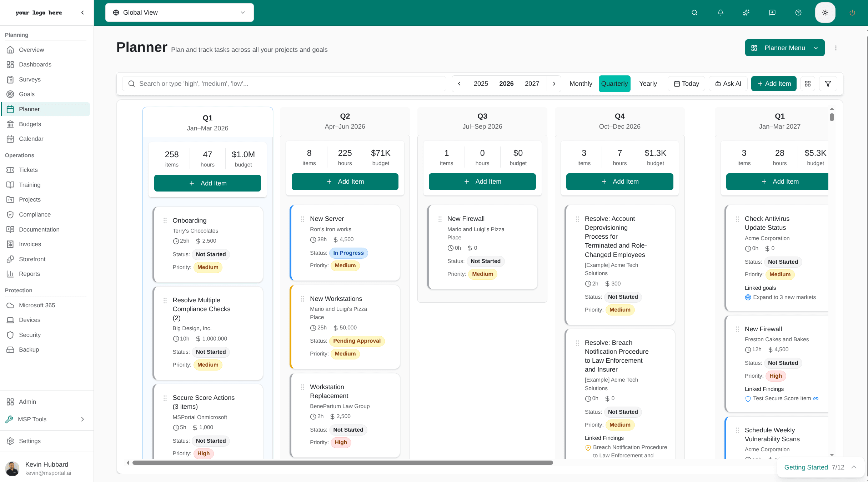Expand the Global View selector
868x482 pixels.
[179, 12]
